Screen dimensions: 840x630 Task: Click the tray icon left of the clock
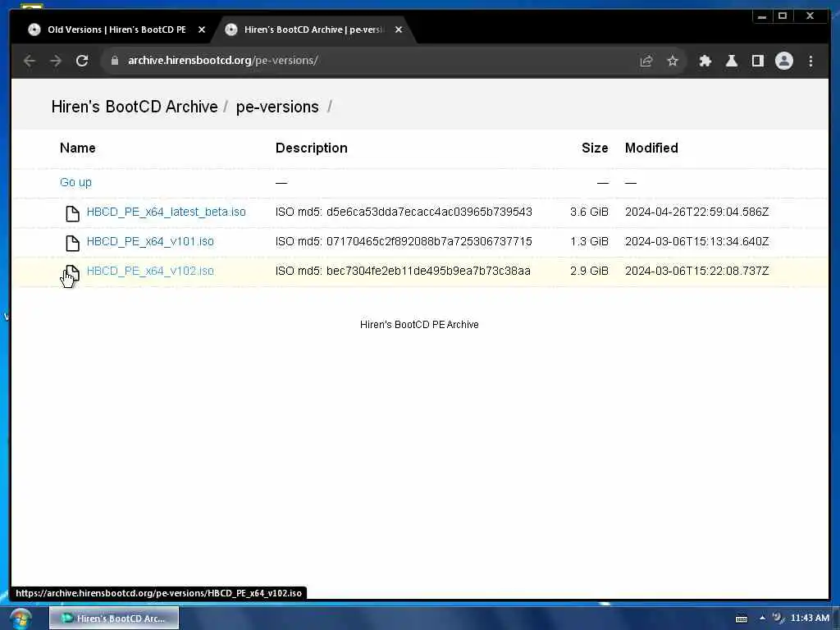click(x=778, y=618)
